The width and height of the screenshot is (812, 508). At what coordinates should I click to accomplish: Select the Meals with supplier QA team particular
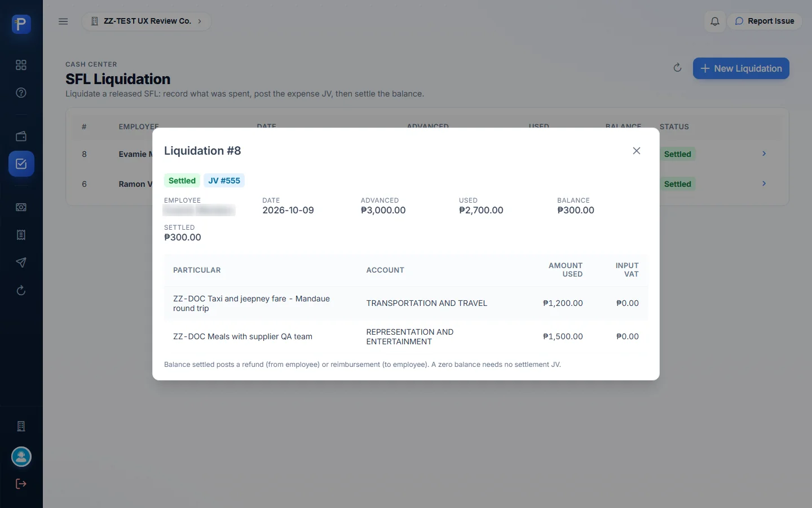click(x=242, y=336)
